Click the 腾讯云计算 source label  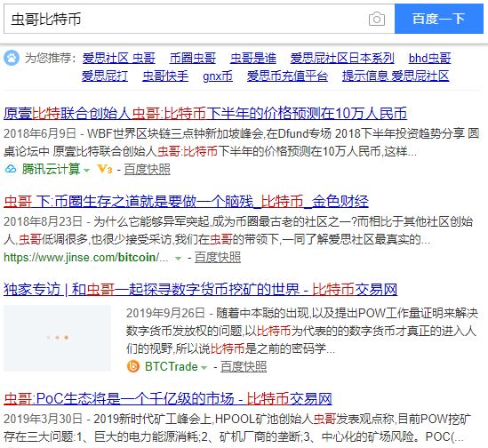point(51,169)
